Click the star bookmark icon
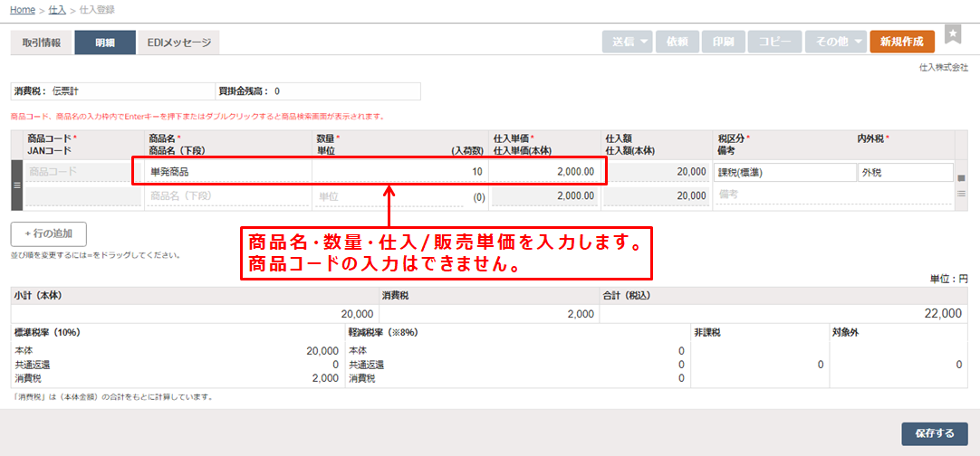The width and height of the screenshot is (980, 456). coord(952,34)
